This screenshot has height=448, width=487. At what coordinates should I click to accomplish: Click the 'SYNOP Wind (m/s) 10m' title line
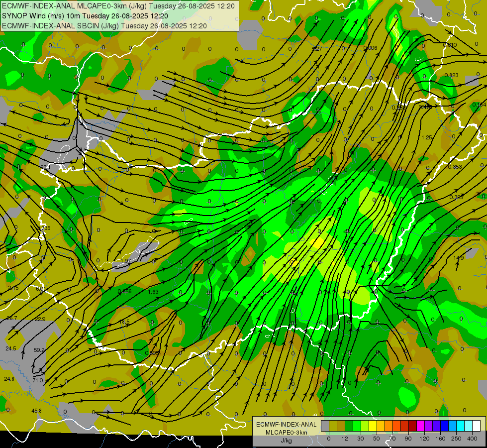pos(41,16)
